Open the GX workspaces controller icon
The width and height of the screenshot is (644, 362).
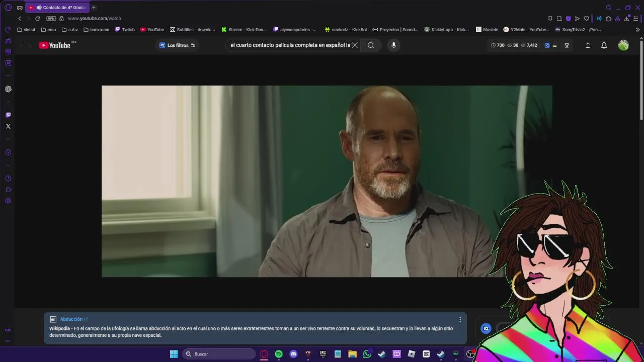point(20,8)
